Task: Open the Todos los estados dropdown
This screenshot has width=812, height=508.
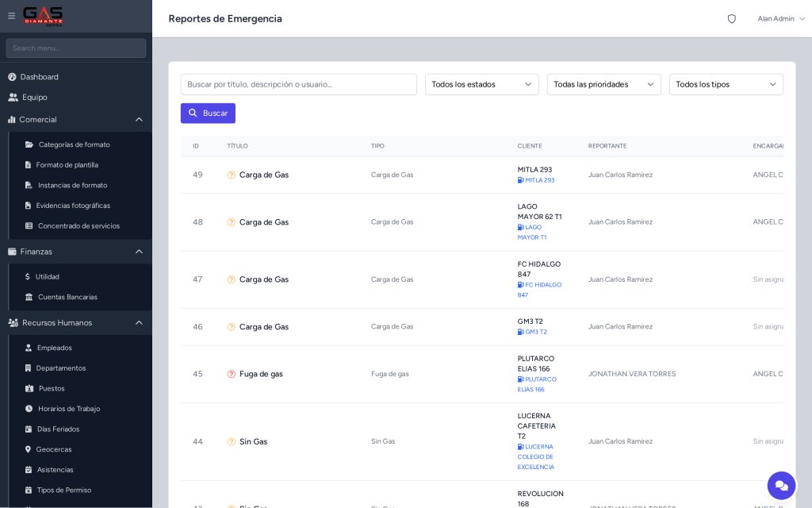Action: click(481, 84)
